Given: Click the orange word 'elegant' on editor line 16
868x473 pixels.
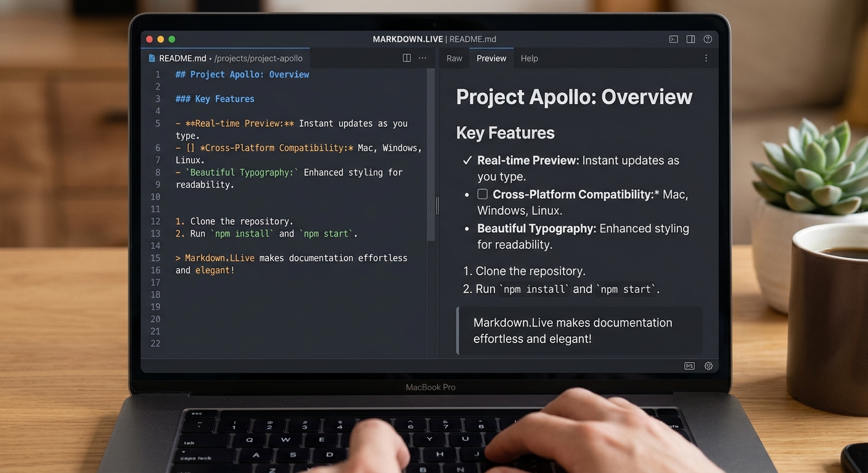Looking at the screenshot, I should pos(213,270).
